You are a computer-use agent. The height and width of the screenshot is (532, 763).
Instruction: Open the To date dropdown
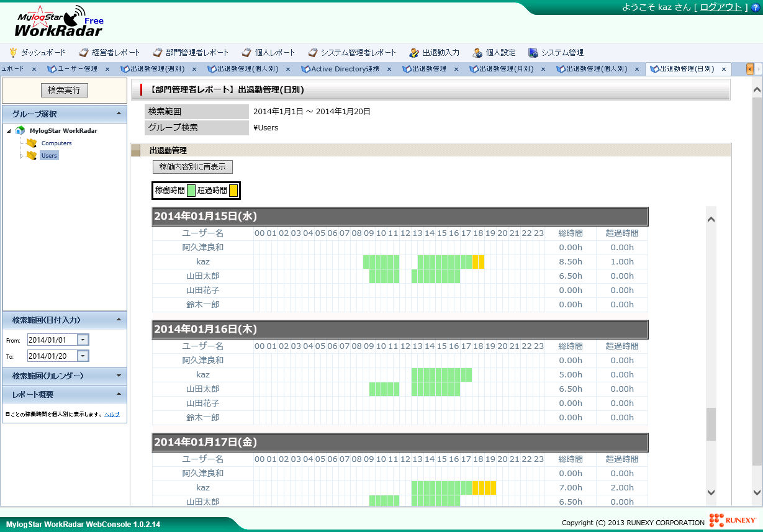pos(83,356)
